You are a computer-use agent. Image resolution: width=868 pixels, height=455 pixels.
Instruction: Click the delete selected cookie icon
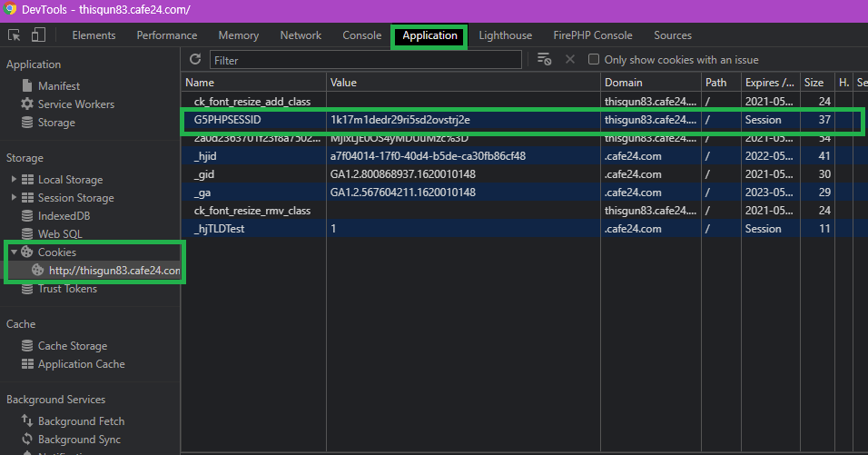pyautogui.click(x=570, y=59)
